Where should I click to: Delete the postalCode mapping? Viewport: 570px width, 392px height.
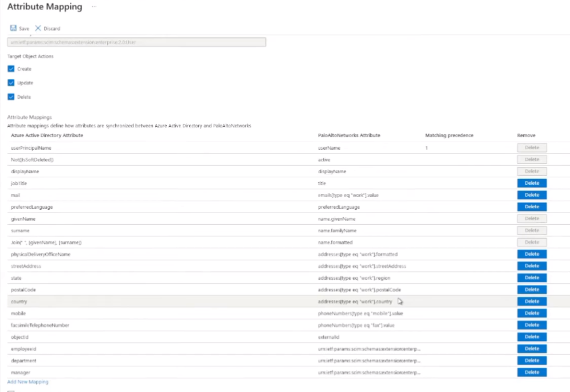coord(532,290)
